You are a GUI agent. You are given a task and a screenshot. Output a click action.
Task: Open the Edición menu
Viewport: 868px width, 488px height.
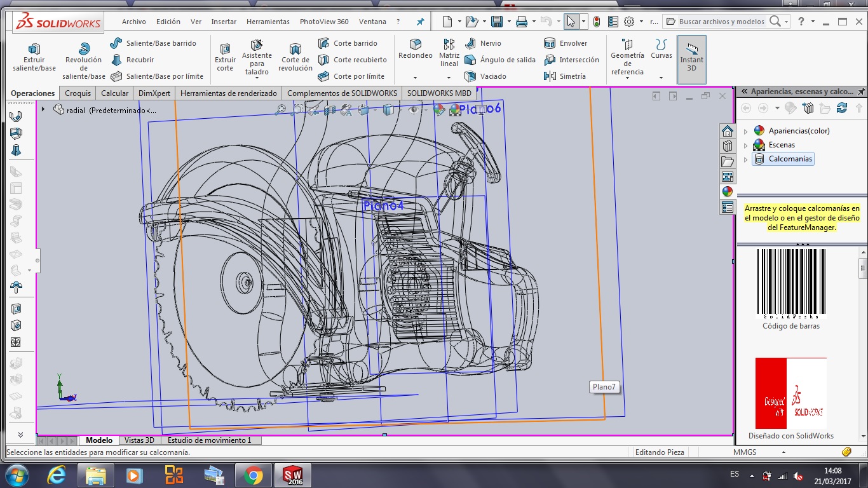click(168, 22)
